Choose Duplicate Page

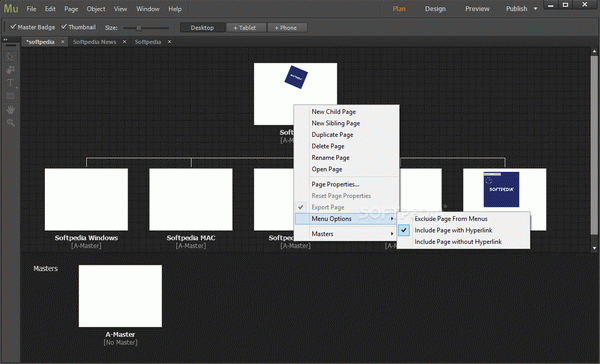346,134
